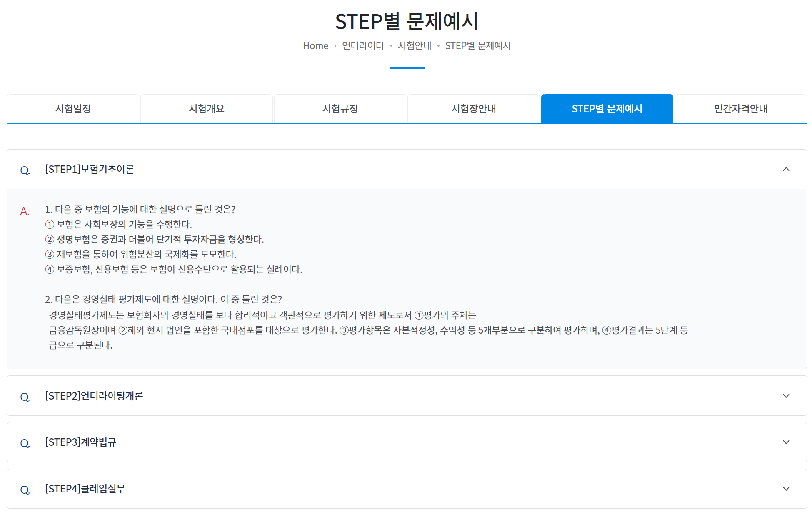
Task: Open the 시험일정 tab
Action: [73, 109]
